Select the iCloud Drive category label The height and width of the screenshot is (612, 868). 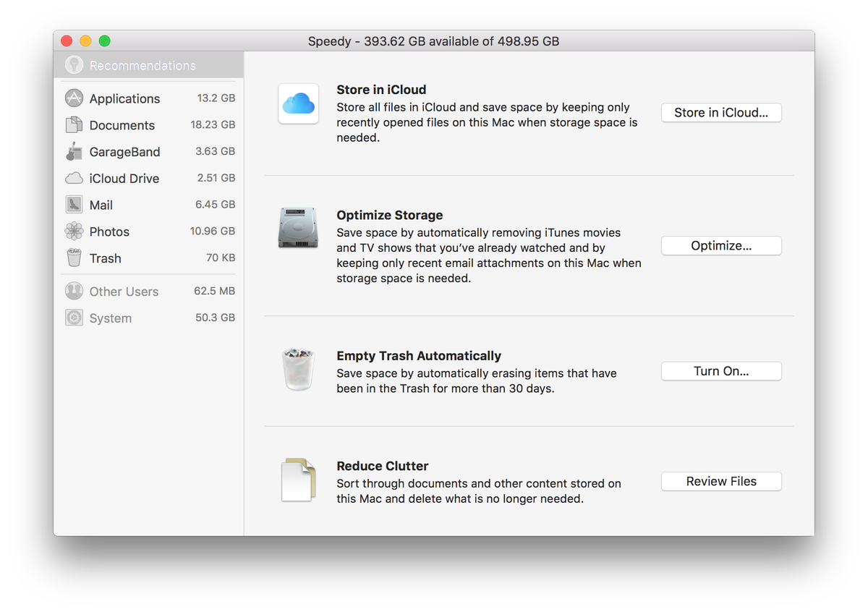(x=124, y=179)
